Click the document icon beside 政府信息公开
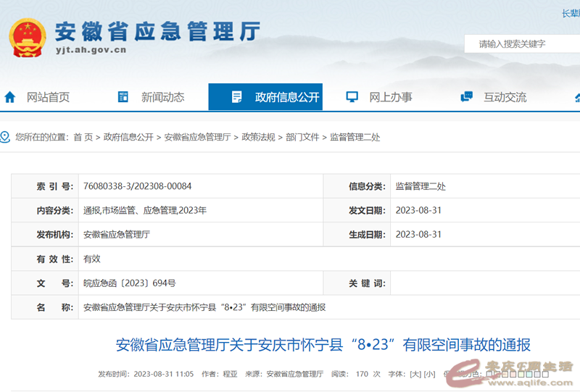Viewport: 580px width, 392px height. tap(236, 97)
